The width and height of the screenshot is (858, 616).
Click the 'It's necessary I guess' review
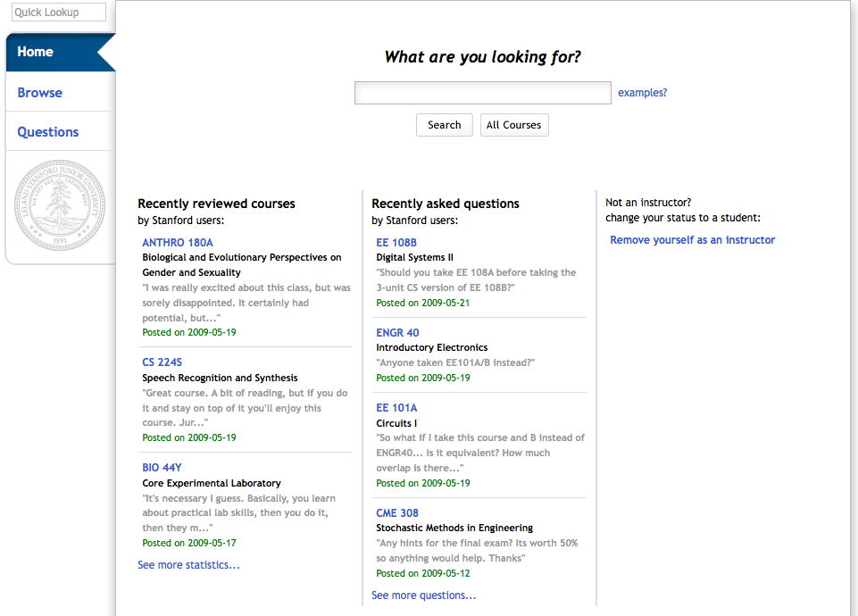click(x=239, y=512)
